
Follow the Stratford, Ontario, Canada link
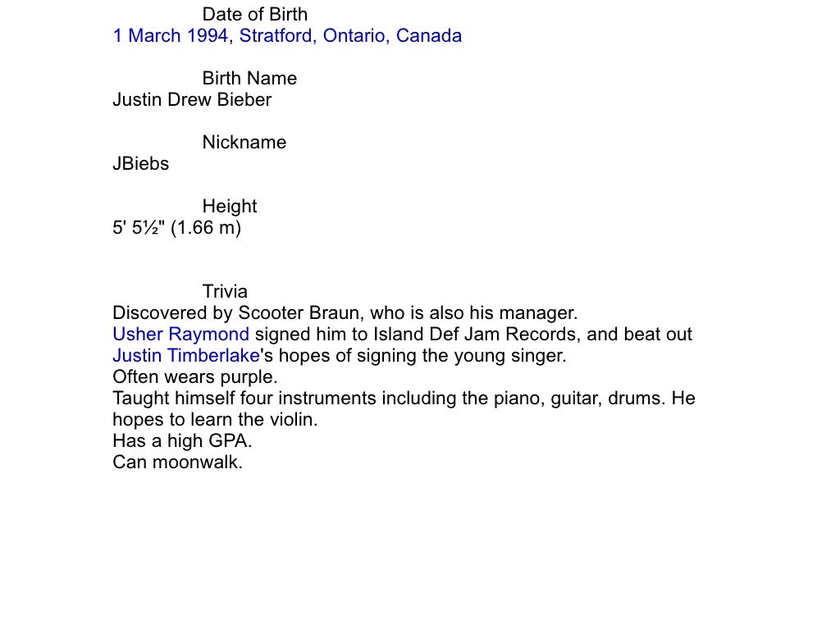[x=350, y=35]
